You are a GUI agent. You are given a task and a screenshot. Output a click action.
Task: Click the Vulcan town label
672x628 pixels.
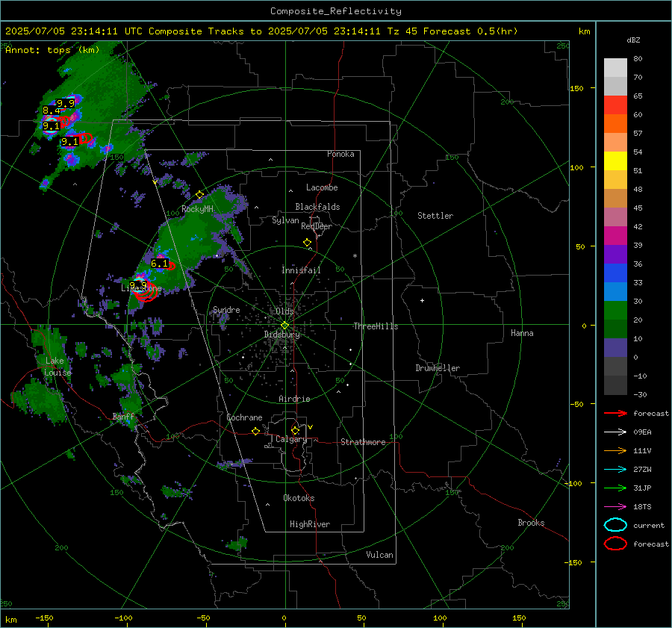(x=380, y=555)
